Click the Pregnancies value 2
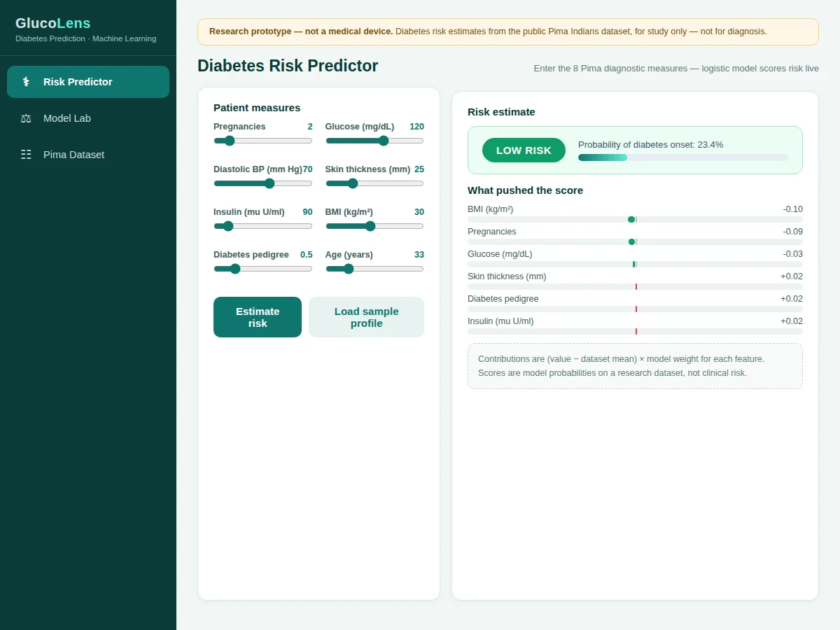 click(310, 127)
